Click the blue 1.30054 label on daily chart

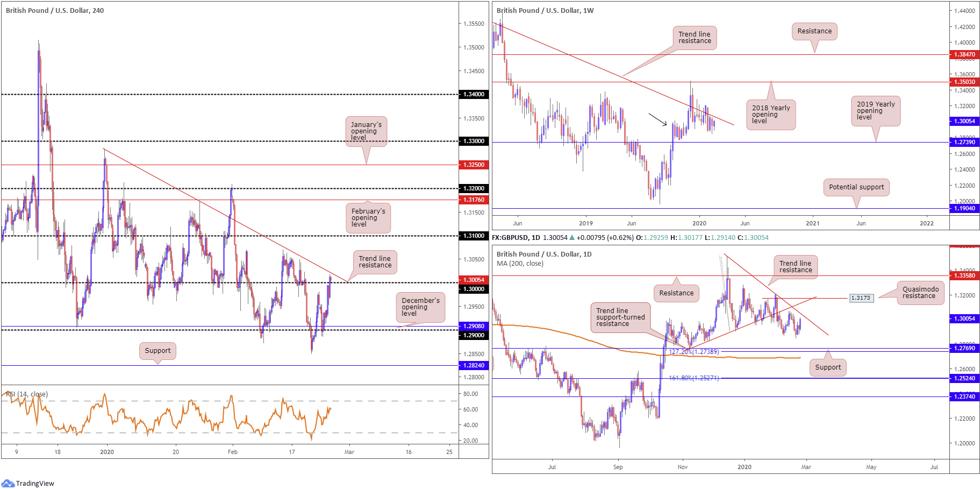click(964, 318)
